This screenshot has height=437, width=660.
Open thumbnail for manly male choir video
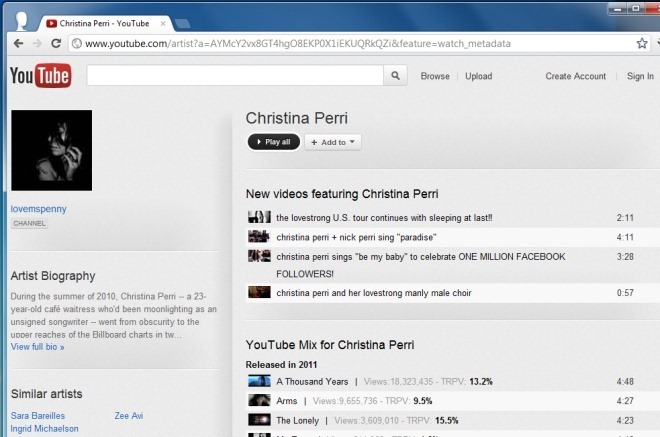(x=259, y=292)
